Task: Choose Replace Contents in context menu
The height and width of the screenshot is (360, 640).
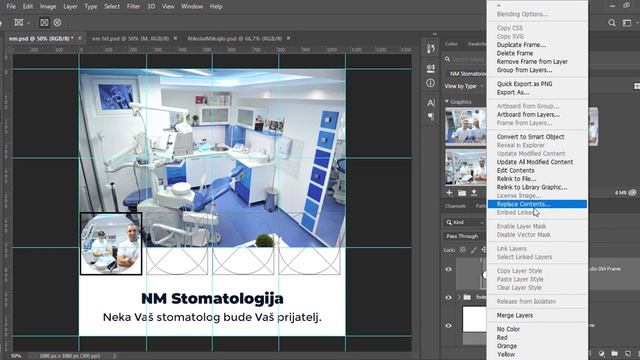Action: click(x=537, y=204)
